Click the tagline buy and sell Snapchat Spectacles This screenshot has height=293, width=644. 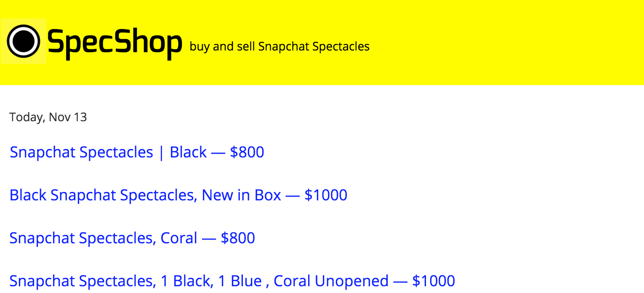279,46
